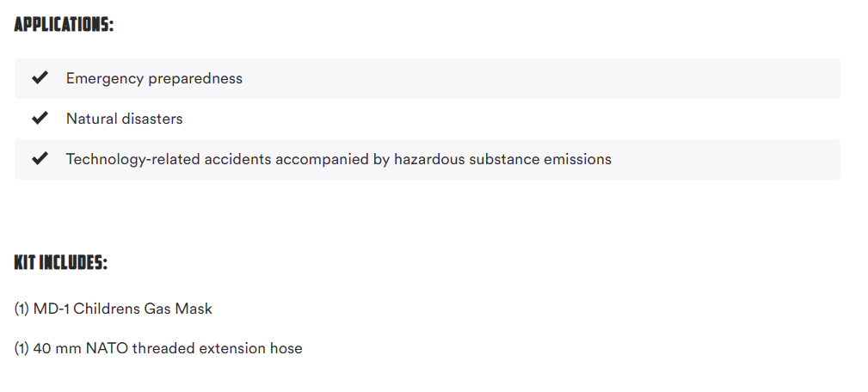
Task: Select the Natural disasters list text
Action: (x=124, y=119)
